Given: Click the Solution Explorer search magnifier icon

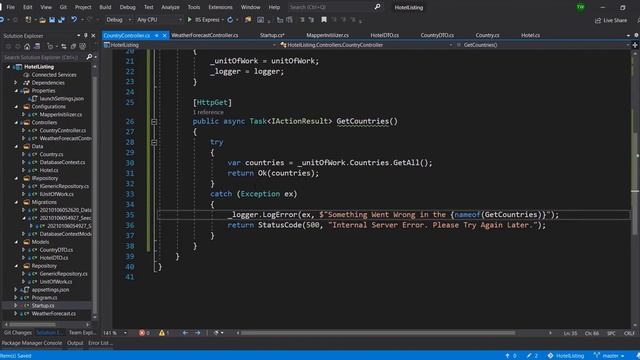Looking at the screenshot, I should (89, 57).
